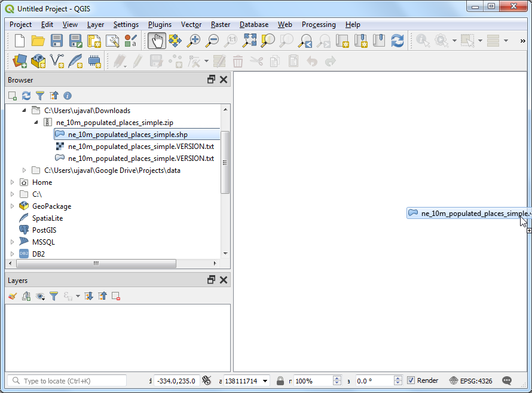Viewport: 532px width, 393px height.
Task: Open the Processing menu
Action: tap(319, 25)
